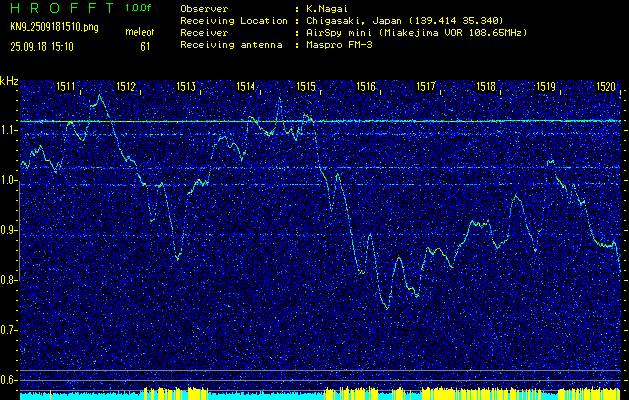Click the meteor label above the count
The image size is (629, 400).
coord(140,32)
